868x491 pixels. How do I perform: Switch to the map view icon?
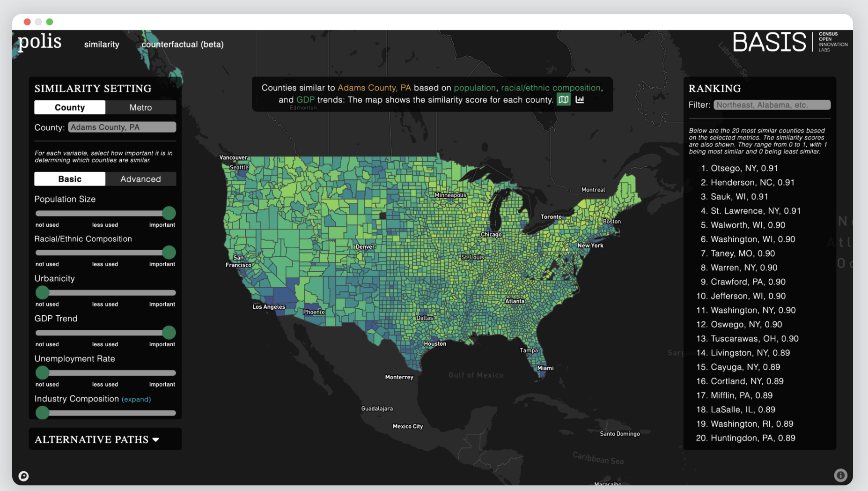[563, 99]
